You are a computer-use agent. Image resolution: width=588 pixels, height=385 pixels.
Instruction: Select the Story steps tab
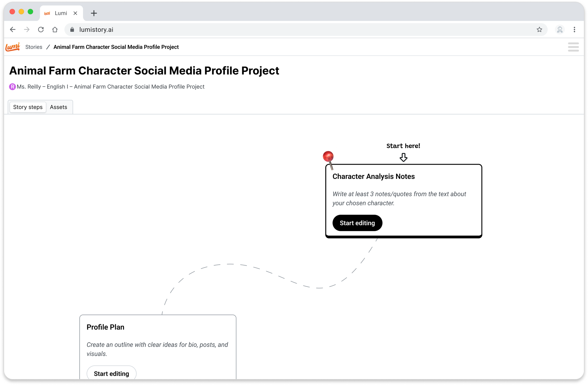pyautogui.click(x=28, y=107)
